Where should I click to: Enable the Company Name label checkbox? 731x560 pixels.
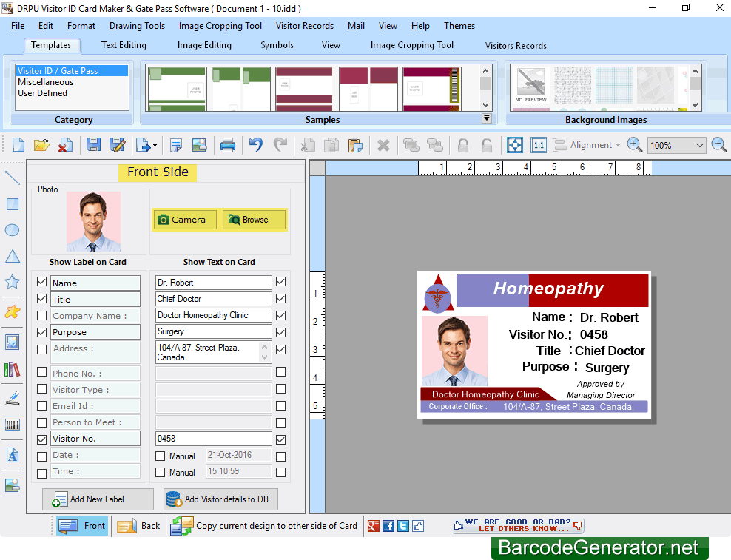(x=41, y=316)
